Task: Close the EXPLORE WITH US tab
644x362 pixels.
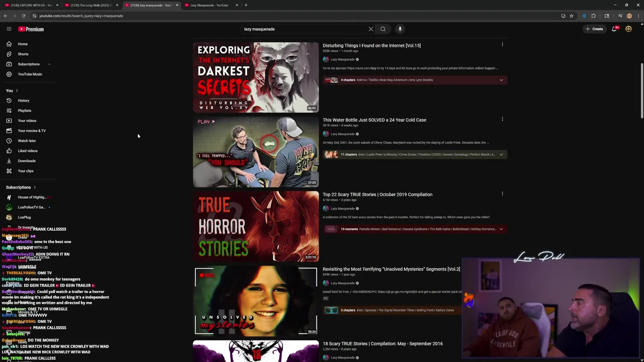Action: (57, 5)
